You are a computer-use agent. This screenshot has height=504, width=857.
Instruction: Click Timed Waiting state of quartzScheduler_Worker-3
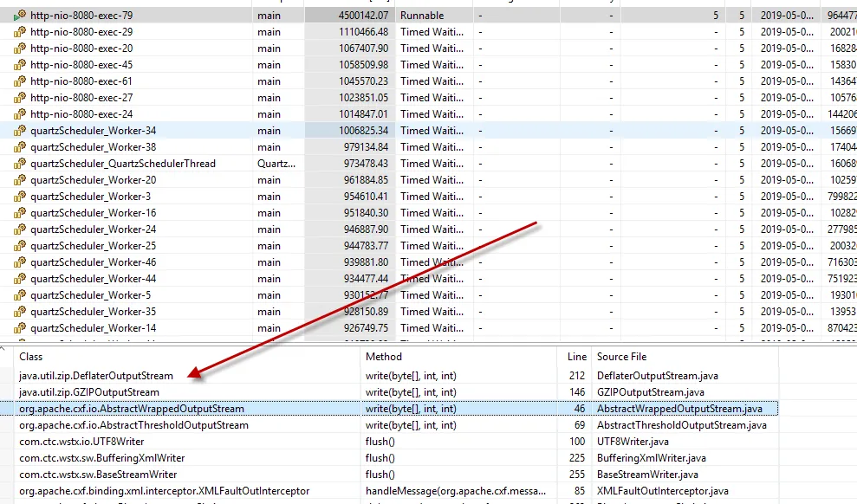(x=432, y=196)
